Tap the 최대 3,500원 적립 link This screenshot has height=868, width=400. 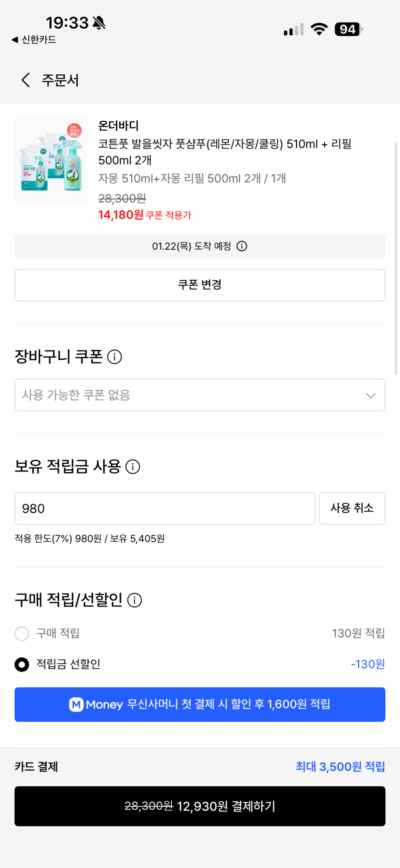(340, 767)
